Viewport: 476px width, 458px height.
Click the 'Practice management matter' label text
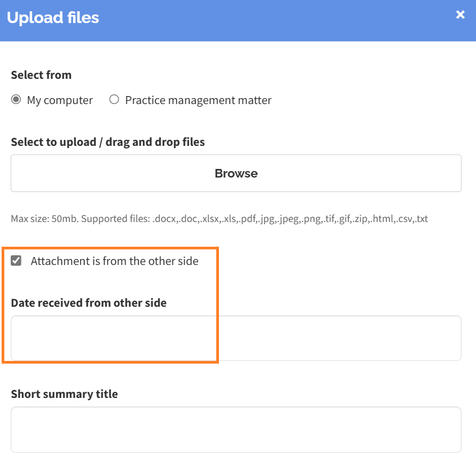[x=198, y=100]
